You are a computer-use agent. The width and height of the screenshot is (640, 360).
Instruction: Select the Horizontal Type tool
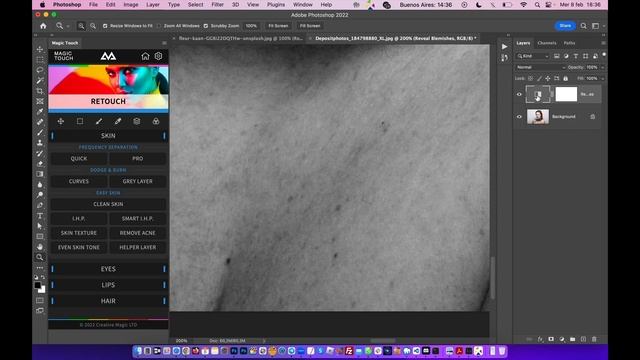[x=40, y=216]
